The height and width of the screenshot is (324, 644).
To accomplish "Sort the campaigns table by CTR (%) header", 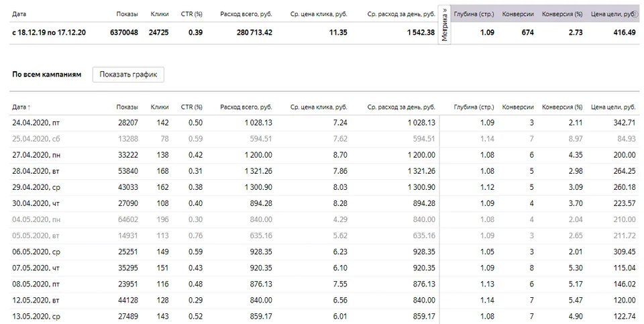I will 191,107.
